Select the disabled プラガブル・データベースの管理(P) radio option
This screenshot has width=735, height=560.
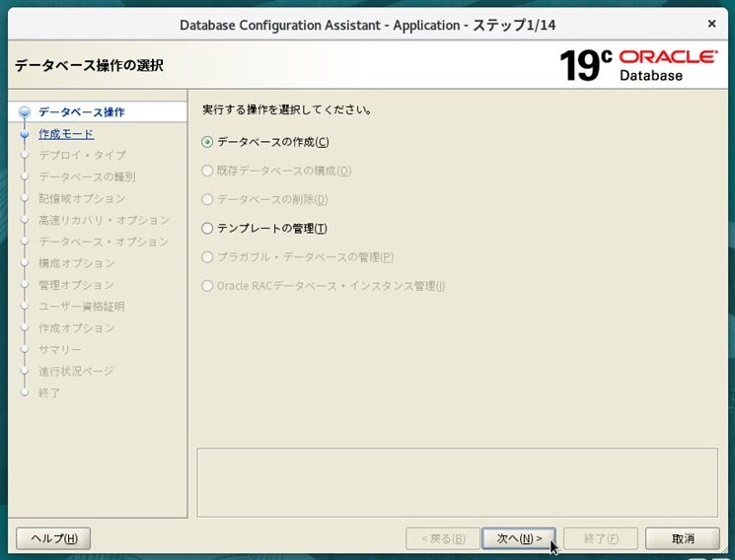click(207, 256)
